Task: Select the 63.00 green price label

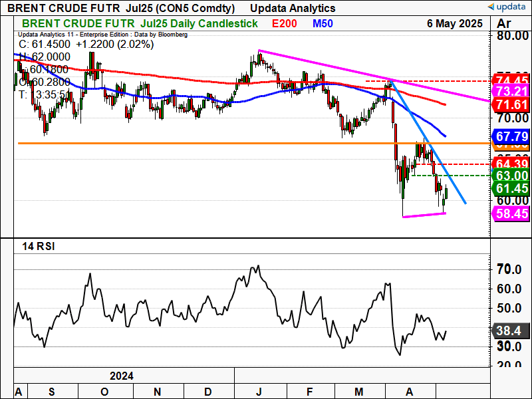Action: [x=511, y=176]
